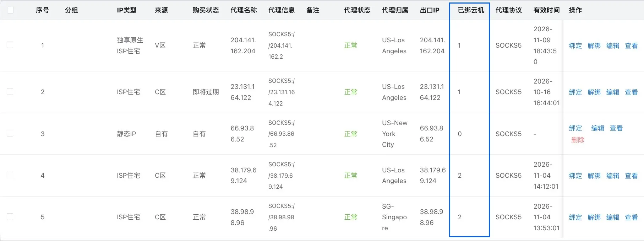This screenshot has width=644, height=241.
Task: Click proxy info SOCKS5://66.93.86.52
Action: [282, 134]
